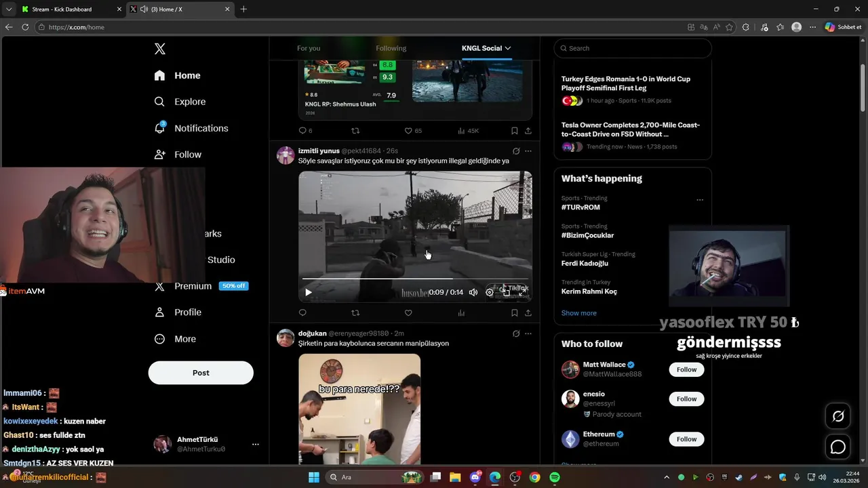Bookmark izmitli yunus post
Image resolution: width=868 pixels, height=488 pixels.
pos(514,313)
